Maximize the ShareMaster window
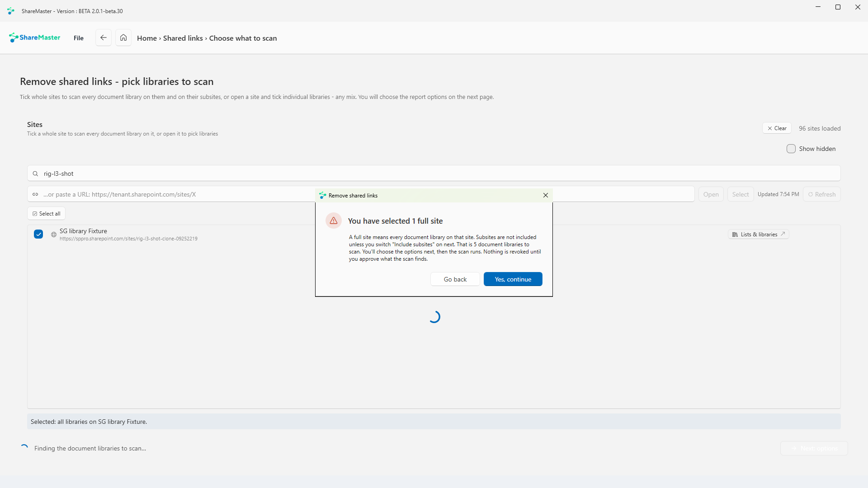 tap(838, 7)
